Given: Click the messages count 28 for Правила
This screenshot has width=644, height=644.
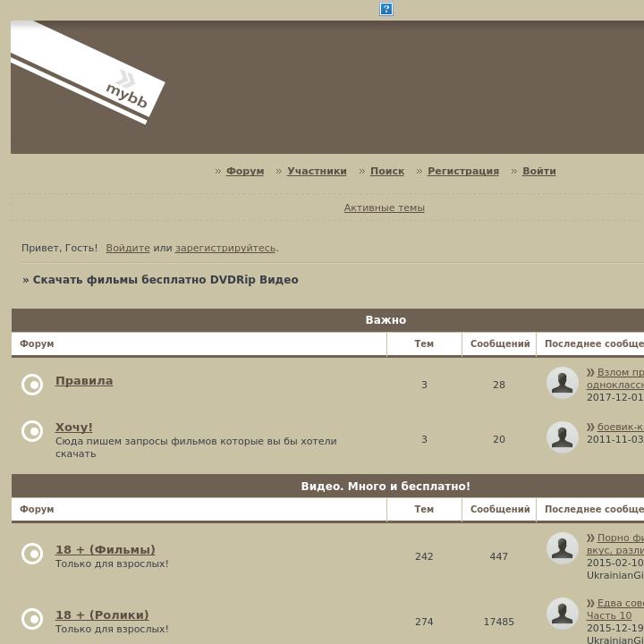Looking at the screenshot, I should (499, 385).
